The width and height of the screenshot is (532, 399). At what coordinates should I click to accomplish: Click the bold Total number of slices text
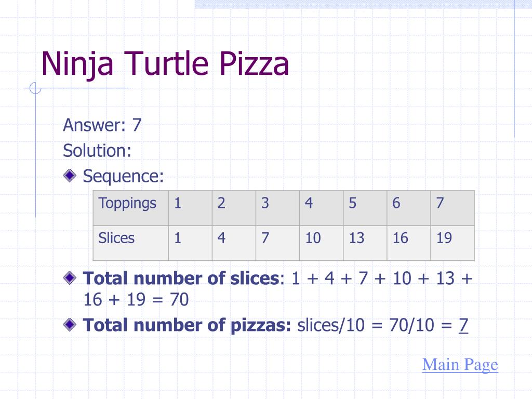pos(181,278)
